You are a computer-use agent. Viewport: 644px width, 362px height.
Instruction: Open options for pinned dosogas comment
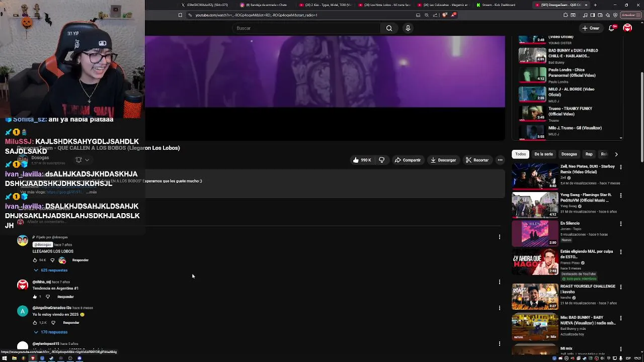tap(500, 237)
